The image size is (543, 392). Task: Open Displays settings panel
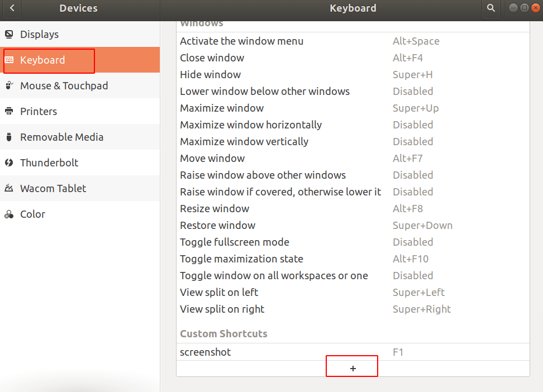tap(80, 34)
